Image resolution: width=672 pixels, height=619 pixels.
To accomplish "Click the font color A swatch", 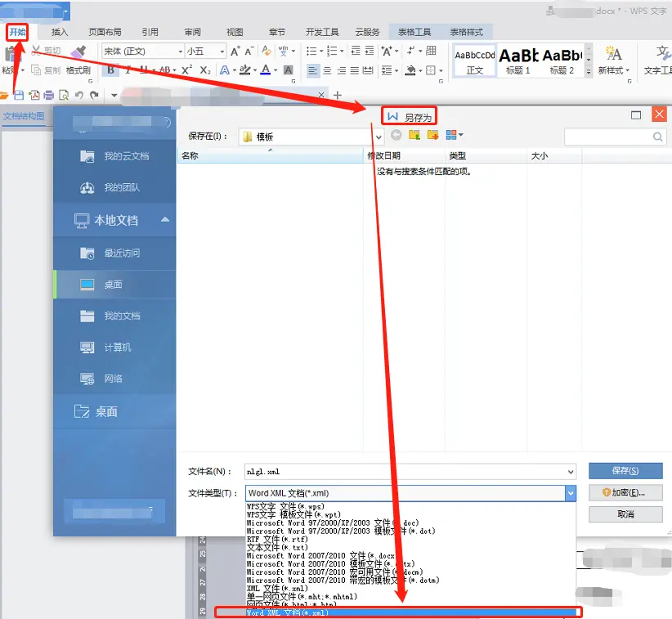I will [x=266, y=70].
